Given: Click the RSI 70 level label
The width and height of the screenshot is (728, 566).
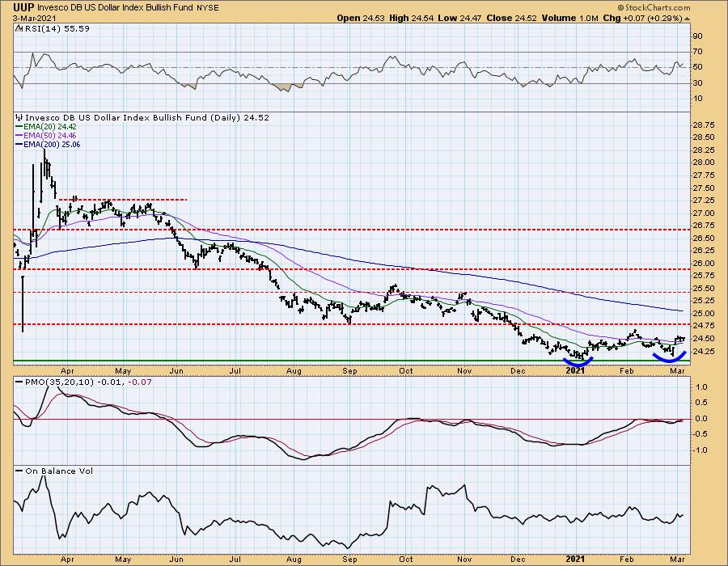Looking at the screenshot, I should (697, 52).
